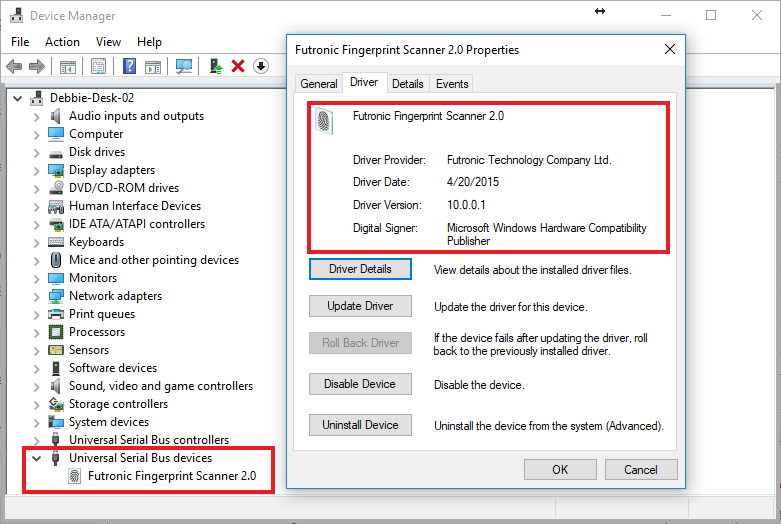Switch to the Details tab
The height and width of the screenshot is (524, 781).
pos(407,84)
